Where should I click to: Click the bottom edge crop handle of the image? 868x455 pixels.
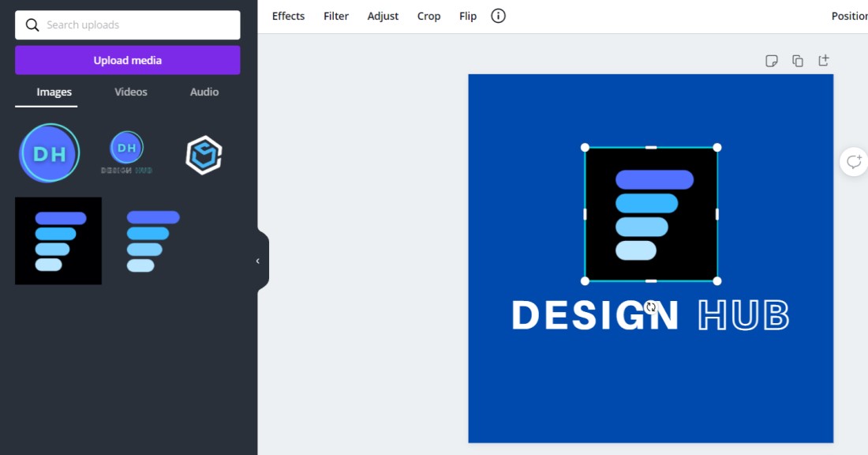coord(651,281)
